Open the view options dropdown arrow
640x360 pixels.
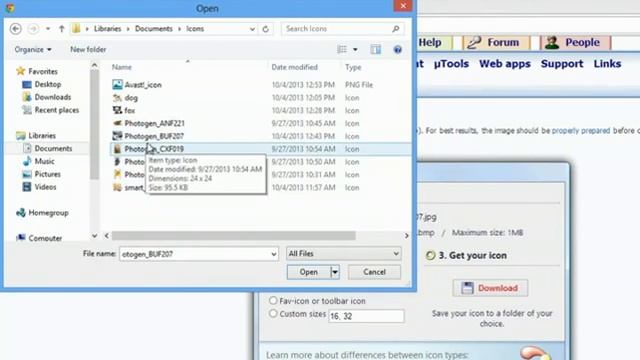pos(355,49)
